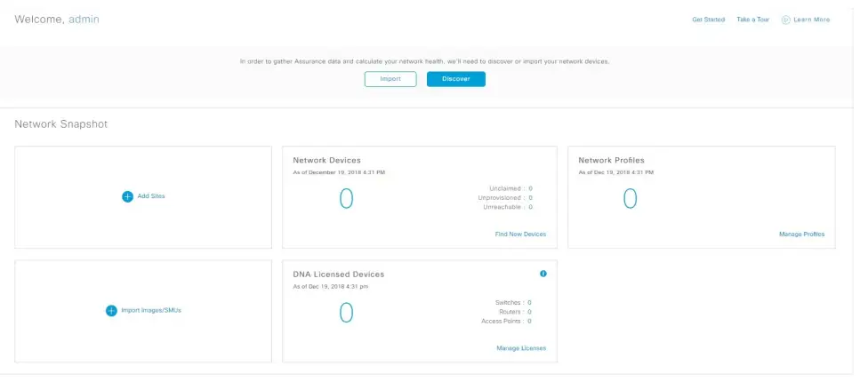Screen dimensions: 868x382
Task: Open the Manage Profiles link
Action: click(x=801, y=235)
